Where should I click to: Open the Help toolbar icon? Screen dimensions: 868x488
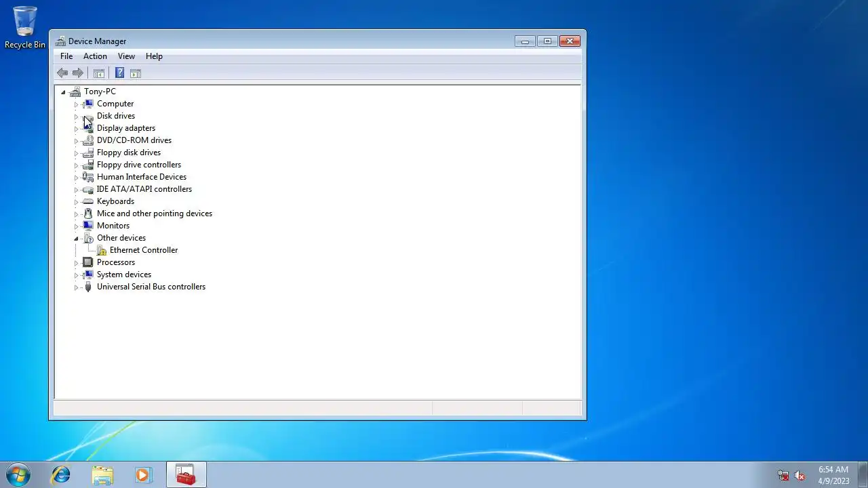coord(119,73)
